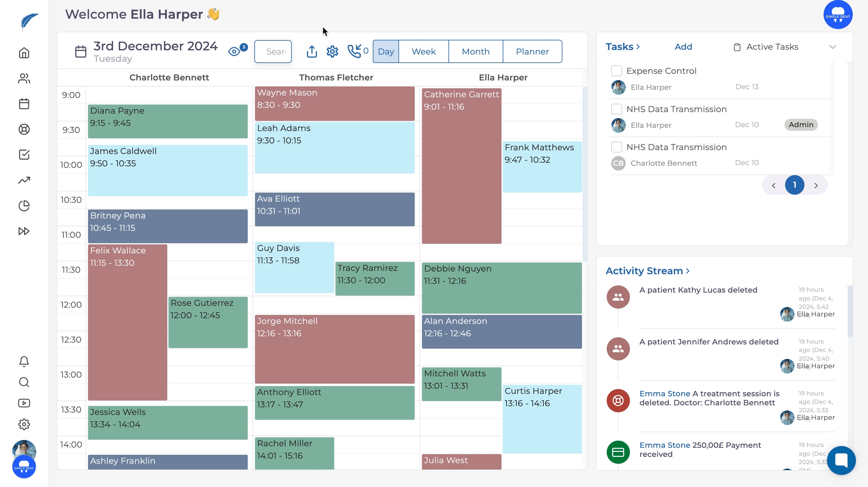Toggle calendar visibility eye icon

[234, 52]
